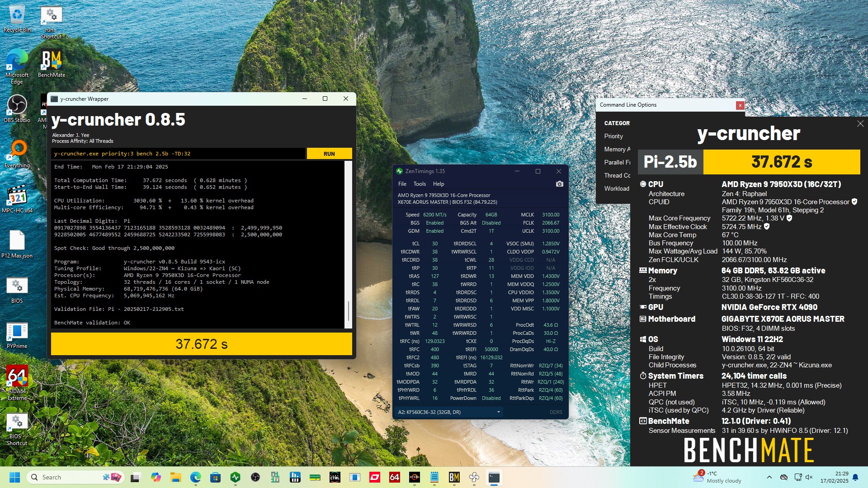
Task: Close the Command Line Options window
Action: click(740, 105)
